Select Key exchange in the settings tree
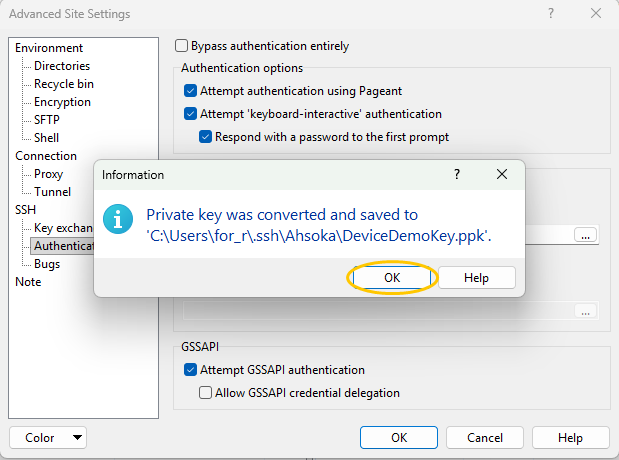The width and height of the screenshot is (619, 460). click(63, 228)
